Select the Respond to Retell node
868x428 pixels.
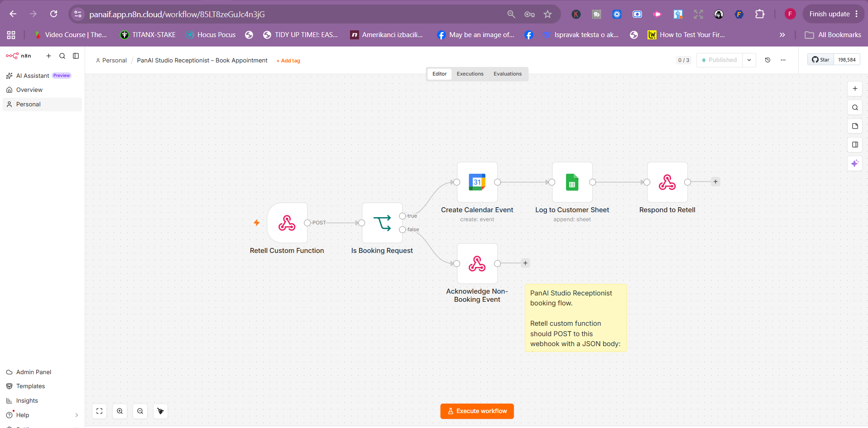point(667,182)
